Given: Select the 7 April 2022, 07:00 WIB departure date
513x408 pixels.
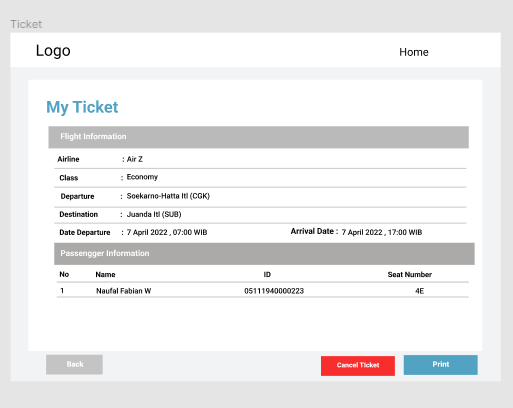Looking at the screenshot, I should pyautogui.click(x=167, y=232).
